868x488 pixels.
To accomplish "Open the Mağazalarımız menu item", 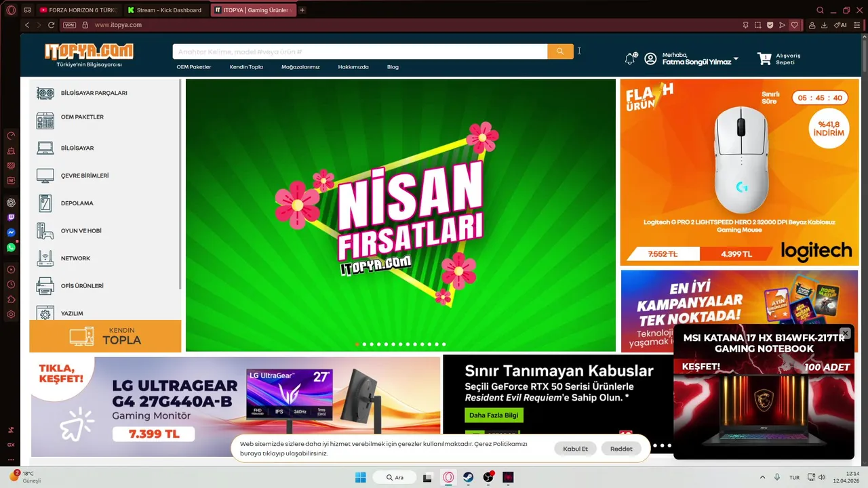I will tap(300, 67).
